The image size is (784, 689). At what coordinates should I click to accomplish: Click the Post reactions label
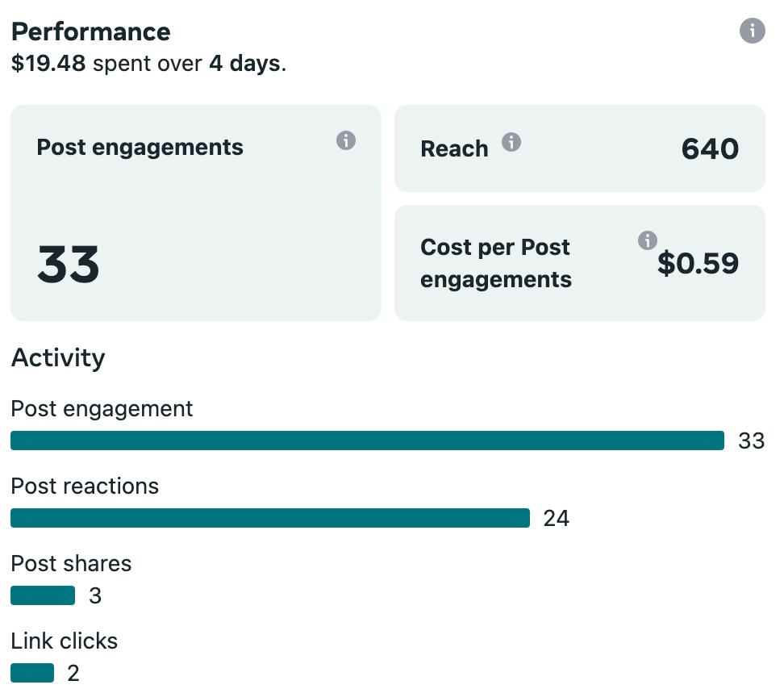tap(85, 486)
